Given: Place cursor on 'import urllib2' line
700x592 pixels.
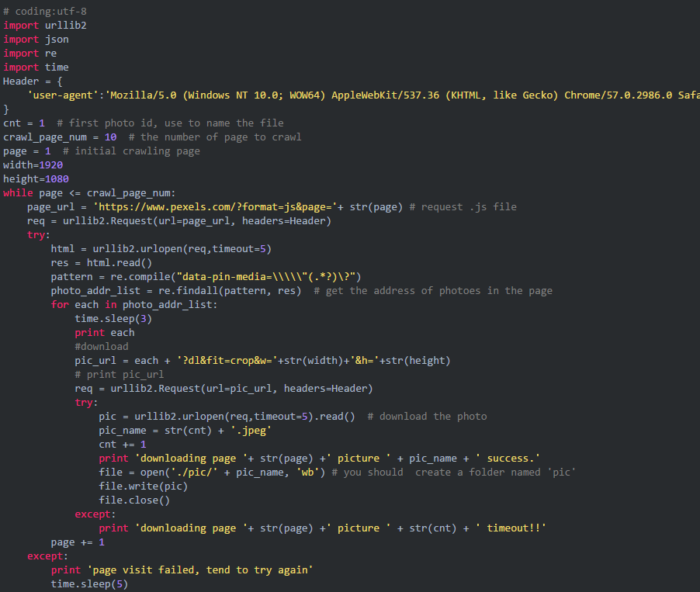Looking at the screenshot, I should pyautogui.click(x=45, y=26).
